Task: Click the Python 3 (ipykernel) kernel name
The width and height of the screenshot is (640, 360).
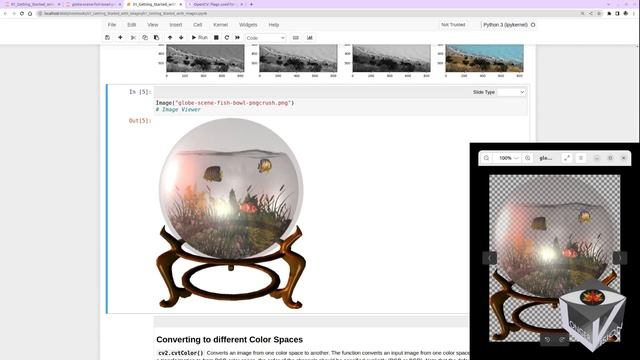Action: pyautogui.click(x=505, y=25)
